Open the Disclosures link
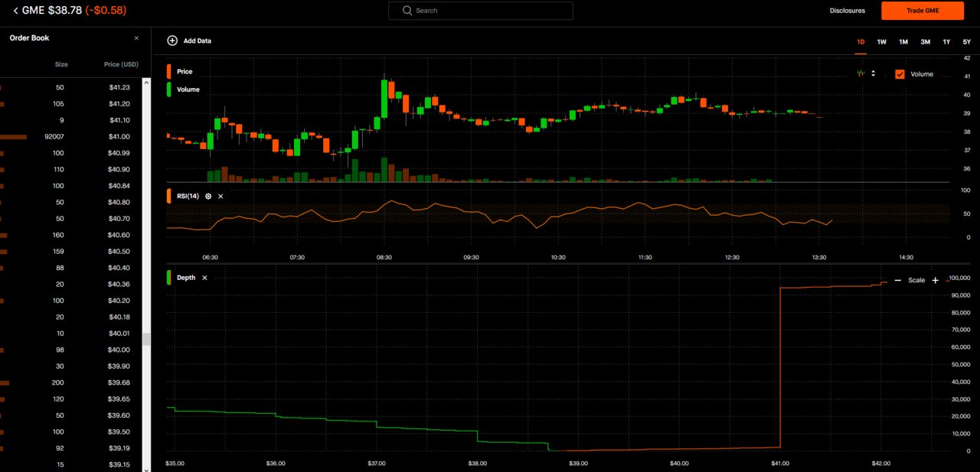 [x=848, y=11]
